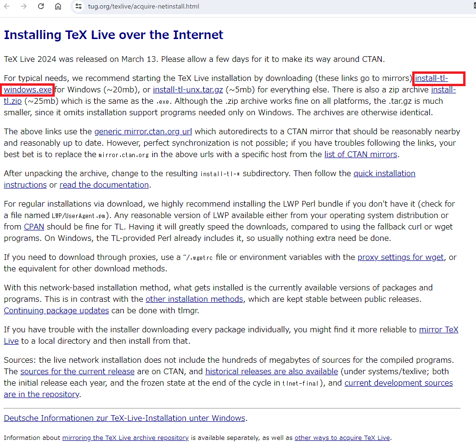Open the Deutsche Informationen zur TeX-Live-Installation link
The width and height of the screenshot is (476, 448).
[x=124, y=418]
